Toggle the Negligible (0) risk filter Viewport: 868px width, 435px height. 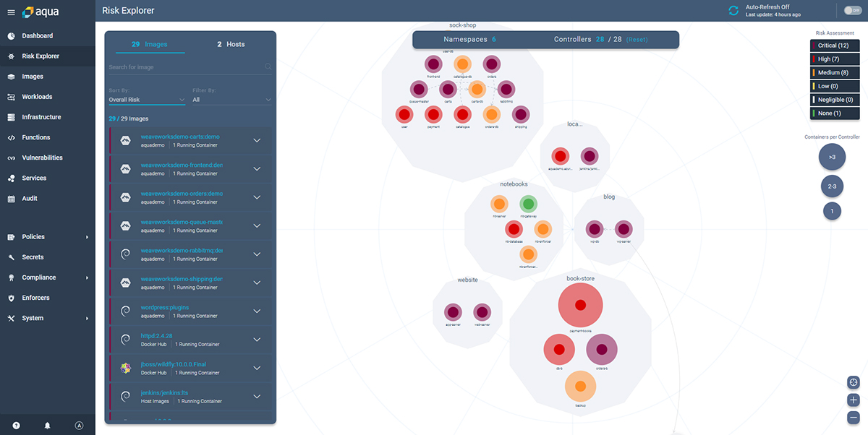(835, 100)
